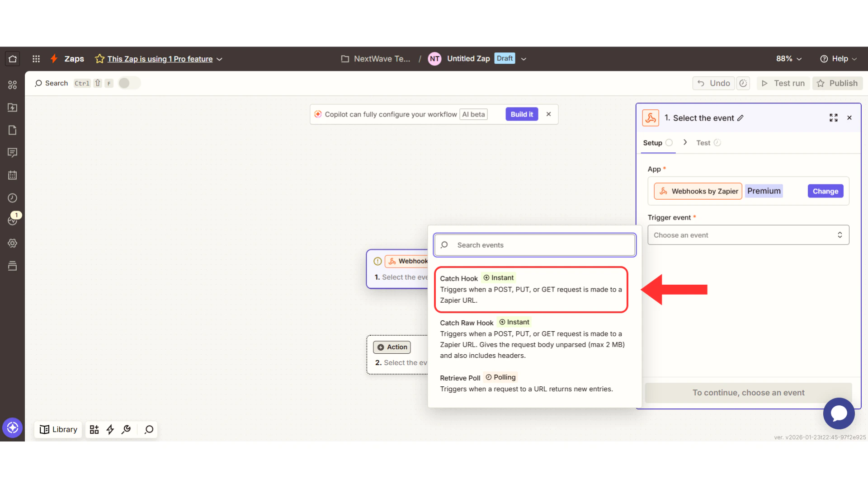Expand the zoom 88% dropdown
The height and width of the screenshot is (488, 868).
(x=789, y=59)
